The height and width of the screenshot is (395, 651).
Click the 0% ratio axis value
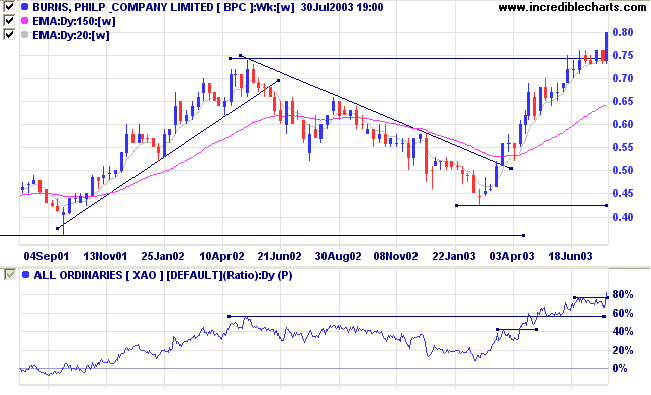point(620,368)
